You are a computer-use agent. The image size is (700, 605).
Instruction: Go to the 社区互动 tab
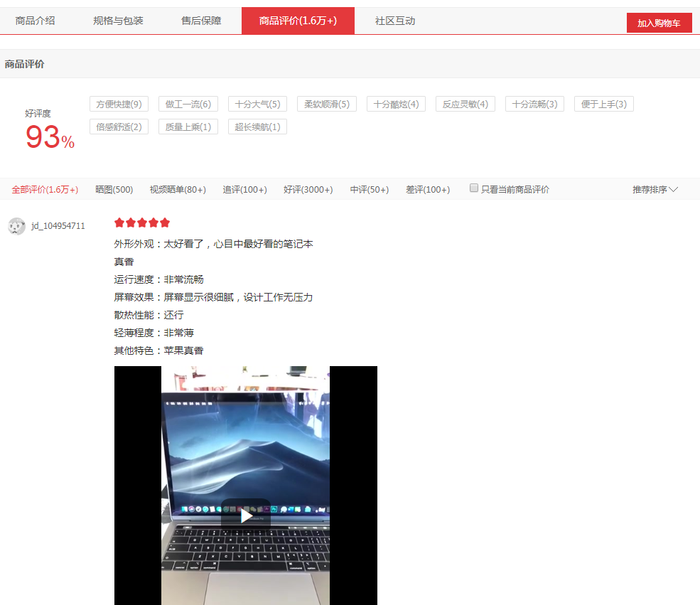394,21
